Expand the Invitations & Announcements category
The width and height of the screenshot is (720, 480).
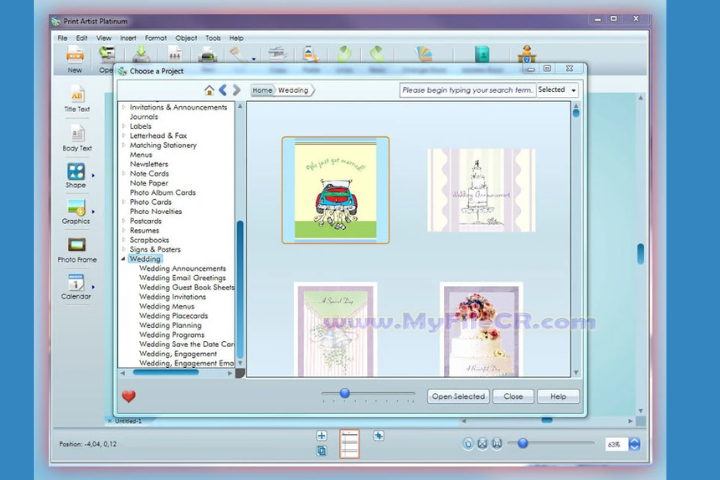123,107
